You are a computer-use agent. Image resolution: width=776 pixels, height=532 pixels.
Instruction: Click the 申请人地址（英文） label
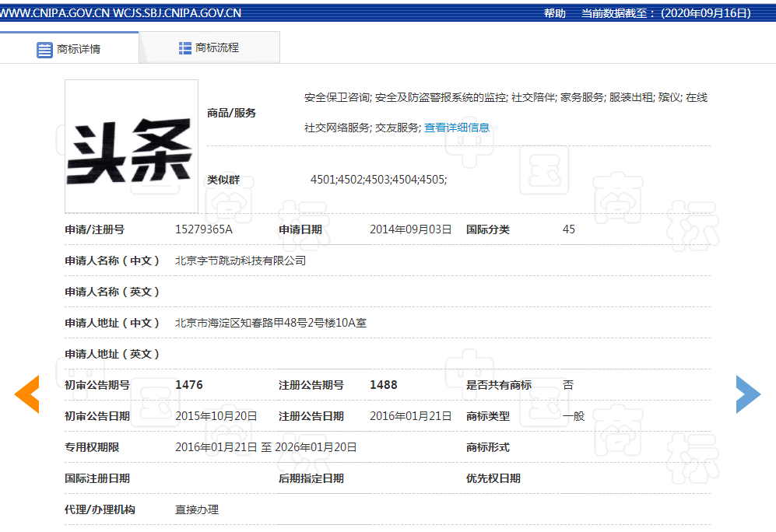tap(112, 355)
